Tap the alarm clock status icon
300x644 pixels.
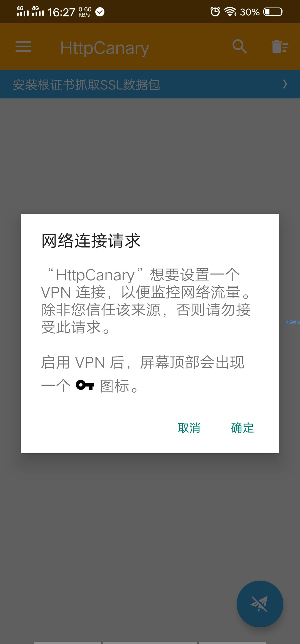coord(215,12)
